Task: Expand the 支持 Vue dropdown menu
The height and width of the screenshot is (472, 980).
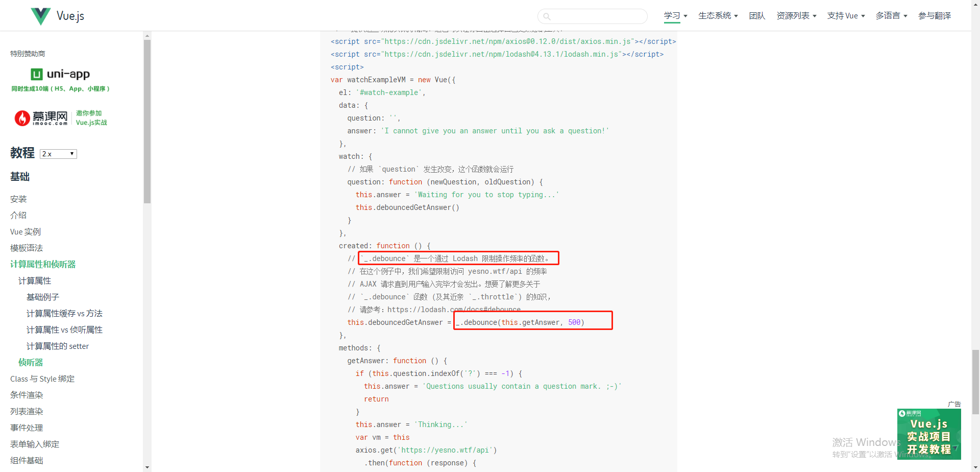Action: tap(846, 16)
